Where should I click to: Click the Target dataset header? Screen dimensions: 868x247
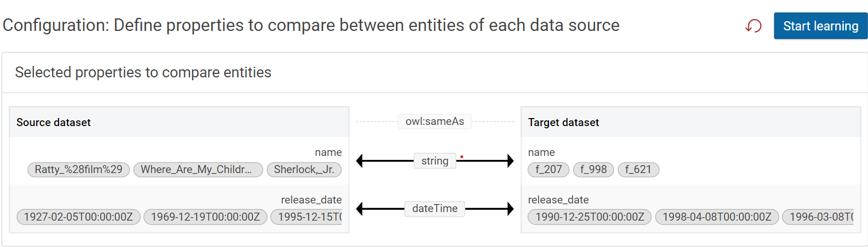click(563, 122)
